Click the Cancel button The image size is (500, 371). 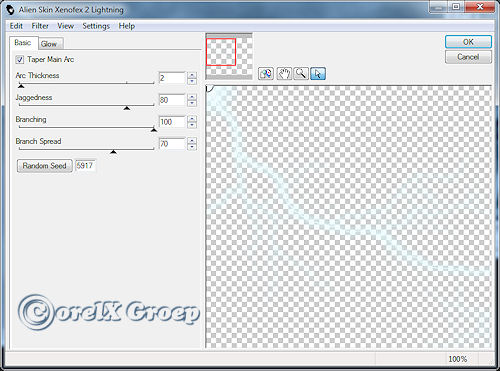(468, 57)
